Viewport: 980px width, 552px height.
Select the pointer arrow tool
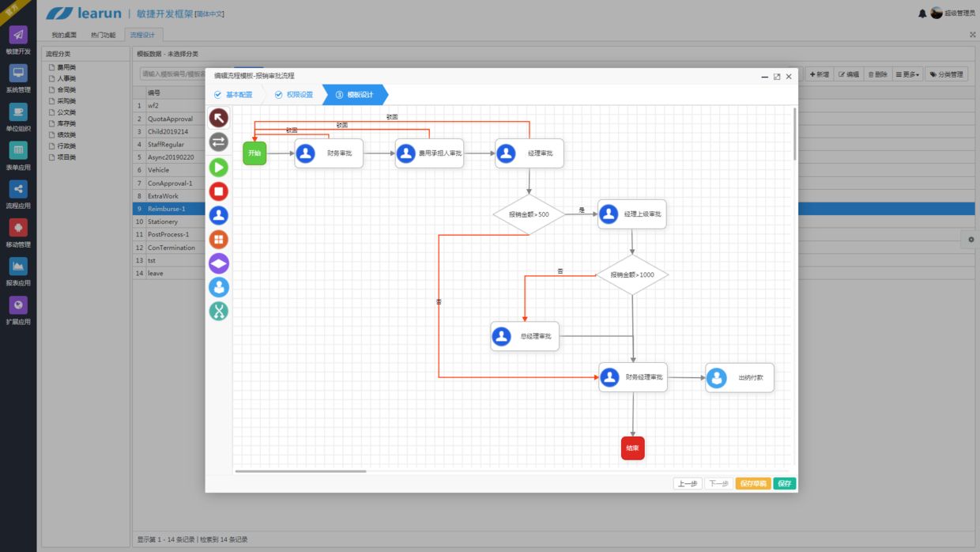point(219,118)
